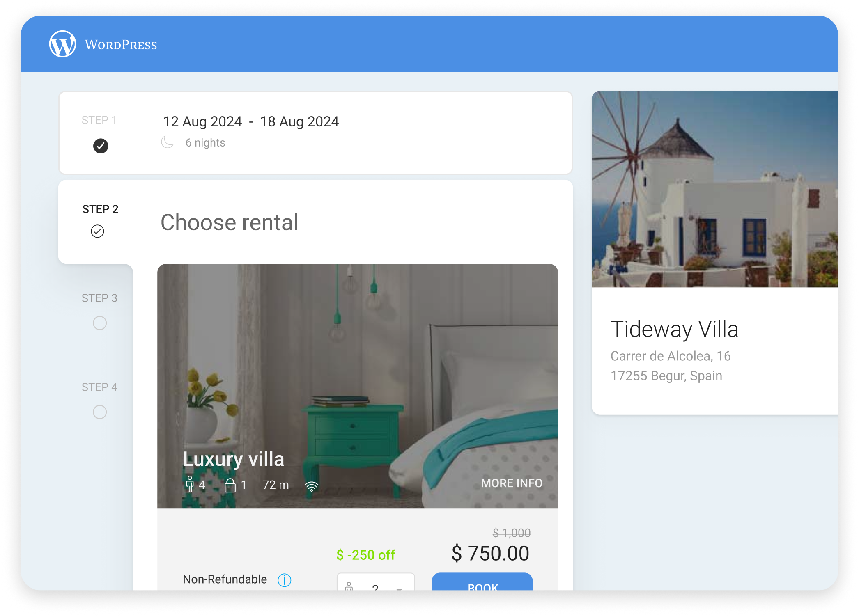This screenshot has height=616, width=859.
Task: Open the Non-Refundable info icon
Action: (x=284, y=580)
